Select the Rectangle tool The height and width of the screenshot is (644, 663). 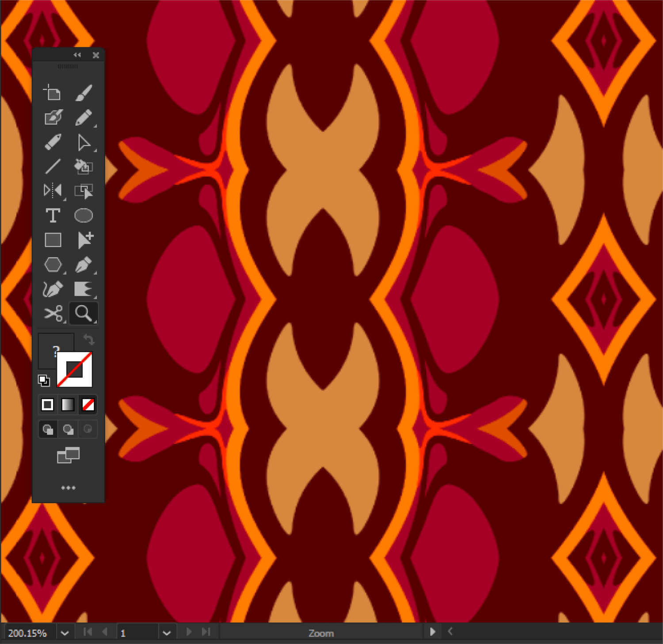coord(53,240)
